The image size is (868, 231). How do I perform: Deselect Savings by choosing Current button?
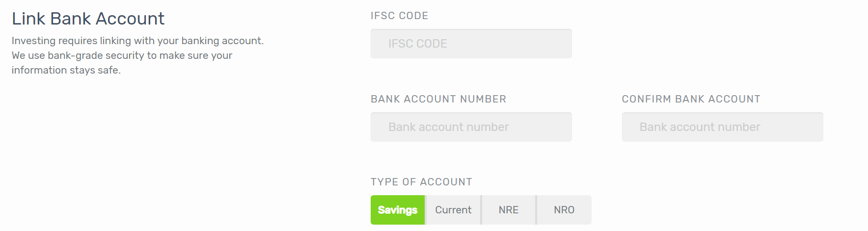click(453, 210)
